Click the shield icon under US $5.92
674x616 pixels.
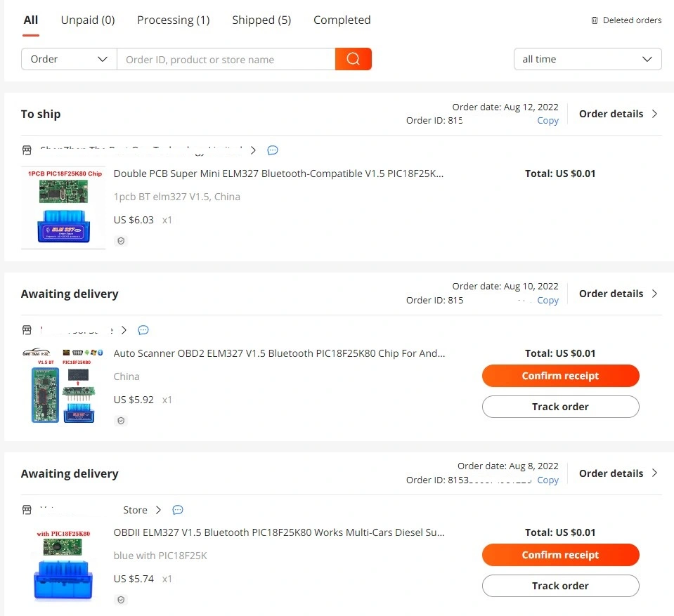coord(121,421)
